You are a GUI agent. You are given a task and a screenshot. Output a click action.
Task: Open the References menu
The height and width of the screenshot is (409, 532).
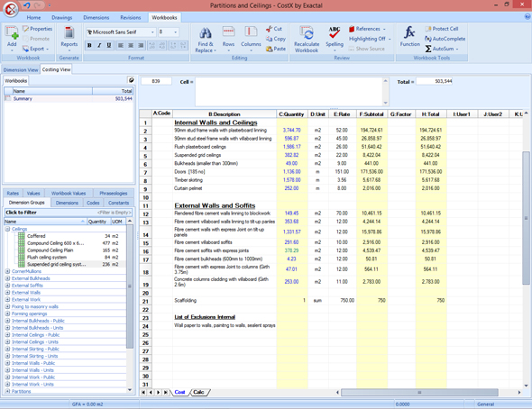pyautogui.click(x=367, y=29)
